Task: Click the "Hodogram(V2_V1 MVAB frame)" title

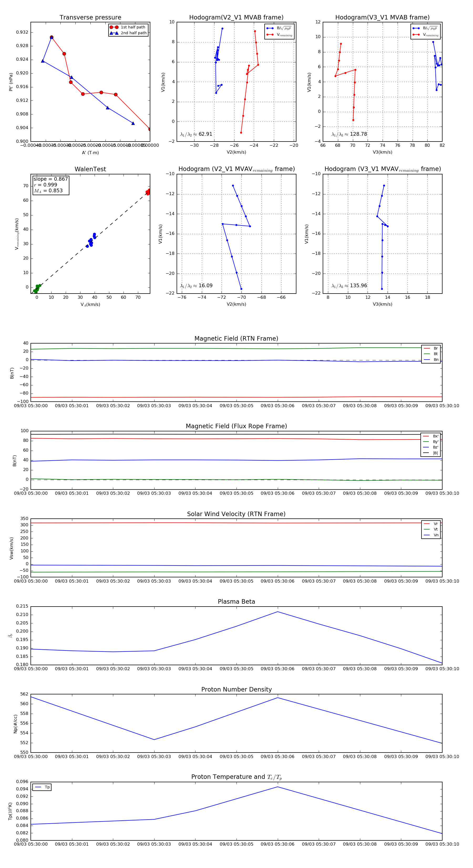Action: [x=236, y=18]
